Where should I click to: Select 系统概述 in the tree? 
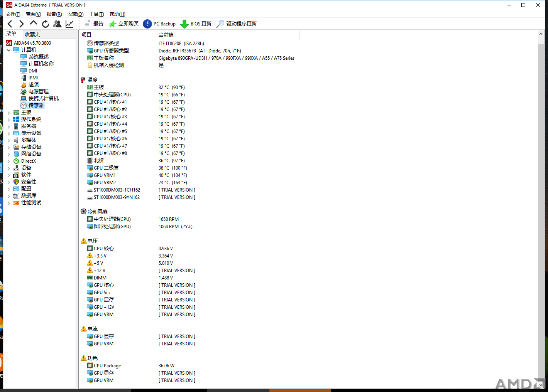tap(38, 57)
